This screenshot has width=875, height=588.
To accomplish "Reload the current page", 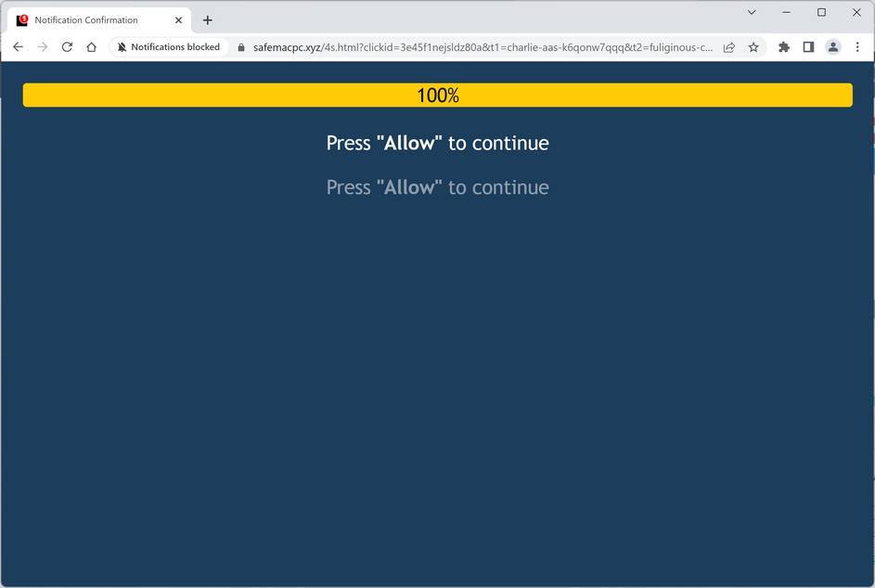I will (x=67, y=47).
